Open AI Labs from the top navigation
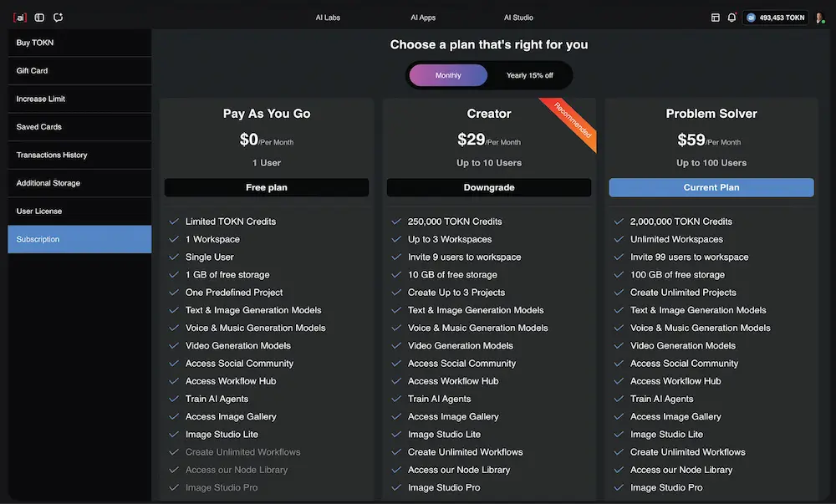The height and width of the screenshot is (504, 836). [x=327, y=17]
